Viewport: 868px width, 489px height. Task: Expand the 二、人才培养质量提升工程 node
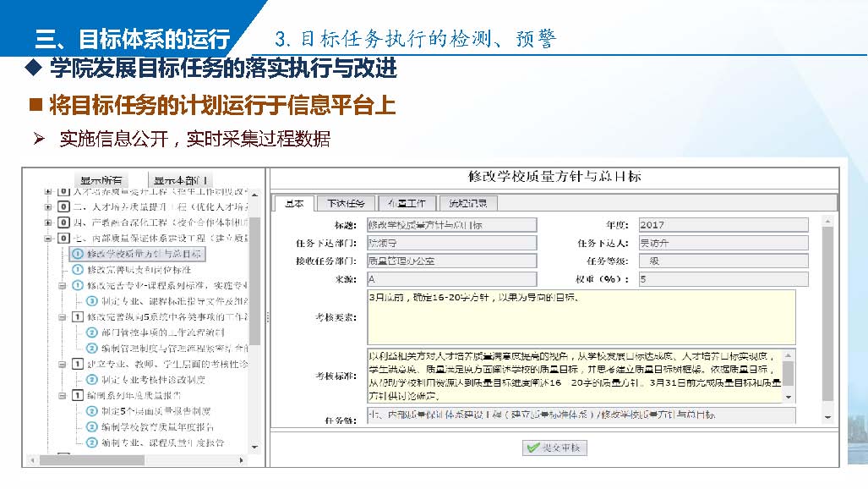[x=48, y=206]
